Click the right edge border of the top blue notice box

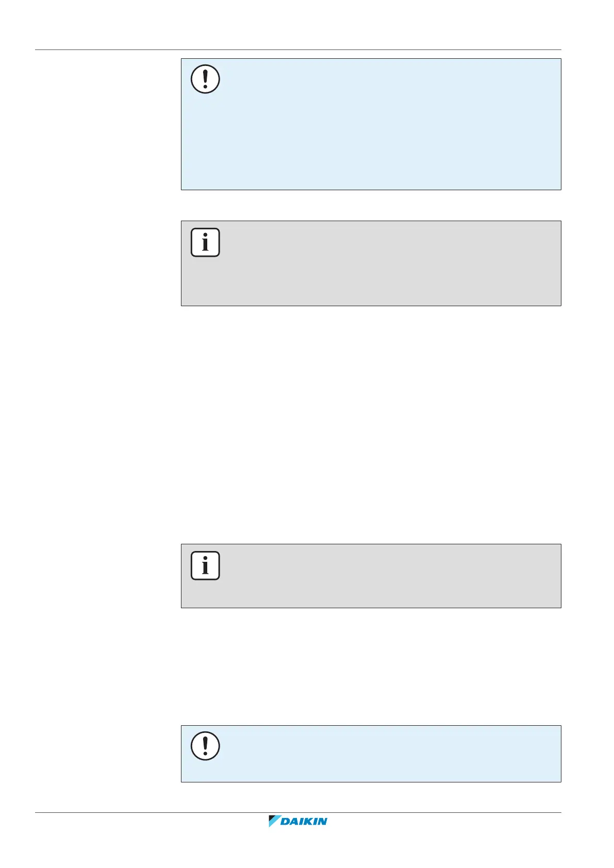561,124
